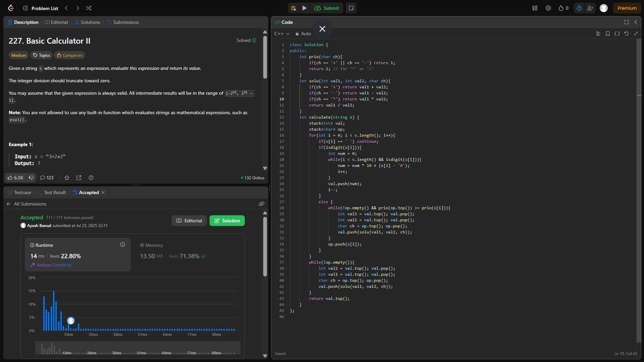Click the Submit button
644x362 pixels.
point(327,8)
